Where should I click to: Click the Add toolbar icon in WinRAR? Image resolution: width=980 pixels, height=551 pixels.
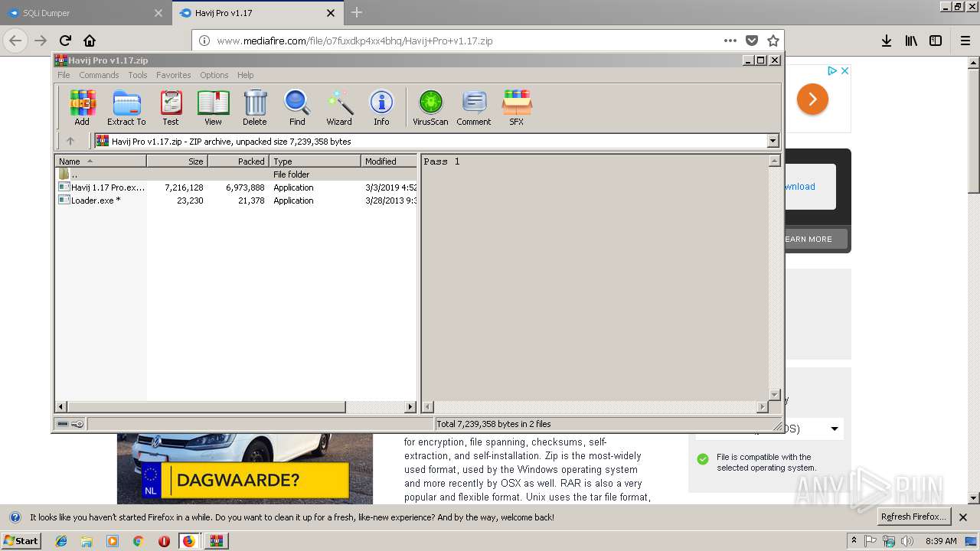tap(82, 108)
